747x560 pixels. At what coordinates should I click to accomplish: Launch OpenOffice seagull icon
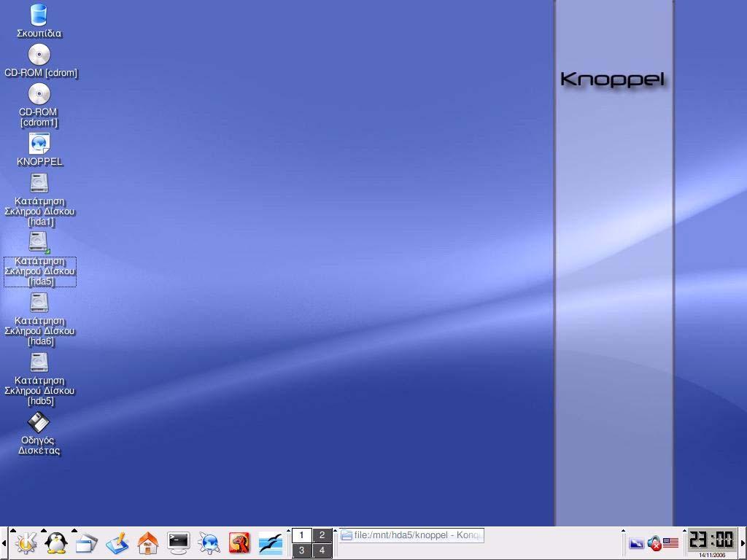tap(270, 543)
